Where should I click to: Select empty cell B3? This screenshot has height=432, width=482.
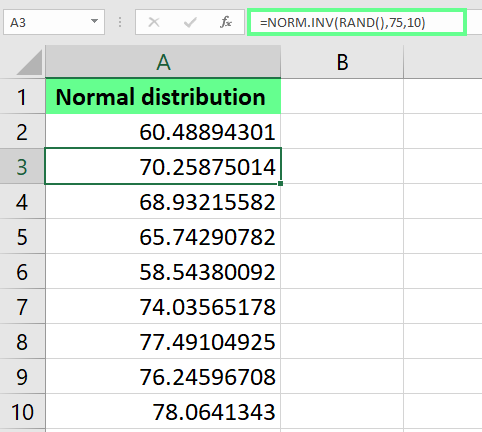click(x=342, y=167)
